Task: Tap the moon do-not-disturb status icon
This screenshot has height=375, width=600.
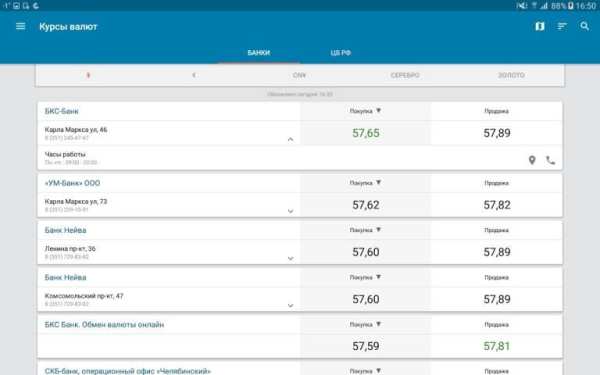Action: [x=36, y=6]
